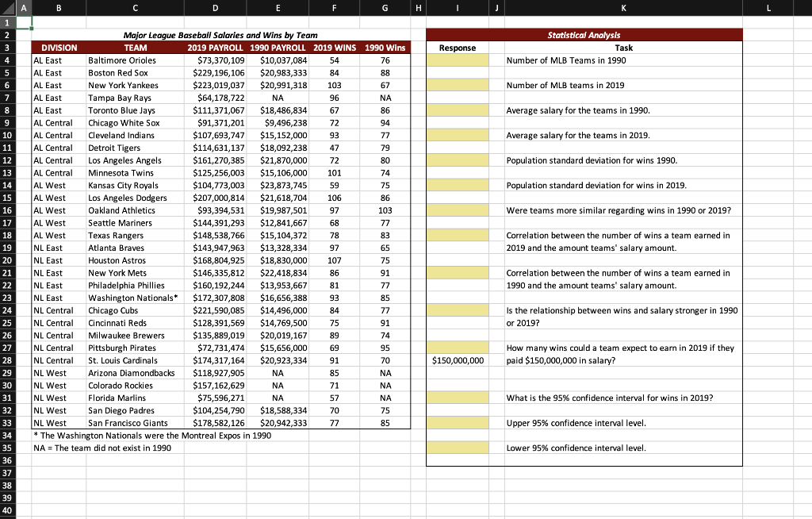Click the Statistical Analysis title bar

click(584, 35)
